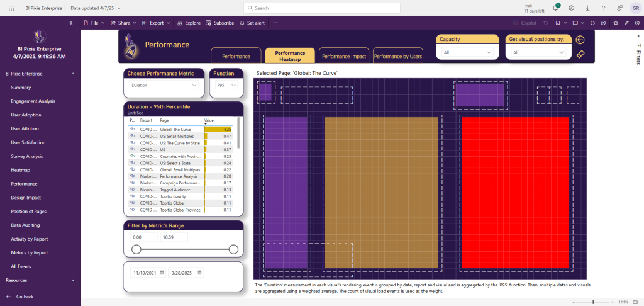Image resolution: width=644 pixels, height=306 pixels.
Task: Click the download icon in header
Action: pyautogui.click(x=587, y=8)
